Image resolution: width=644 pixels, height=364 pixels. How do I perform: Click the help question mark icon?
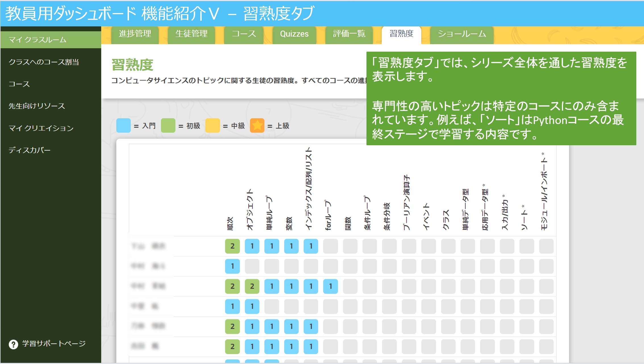(13, 344)
